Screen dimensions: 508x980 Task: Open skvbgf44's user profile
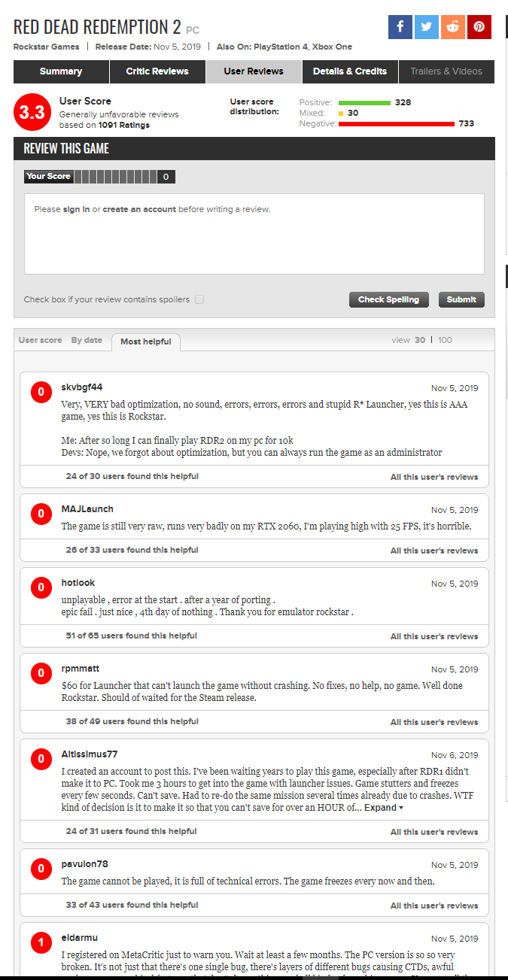pyautogui.click(x=81, y=387)
